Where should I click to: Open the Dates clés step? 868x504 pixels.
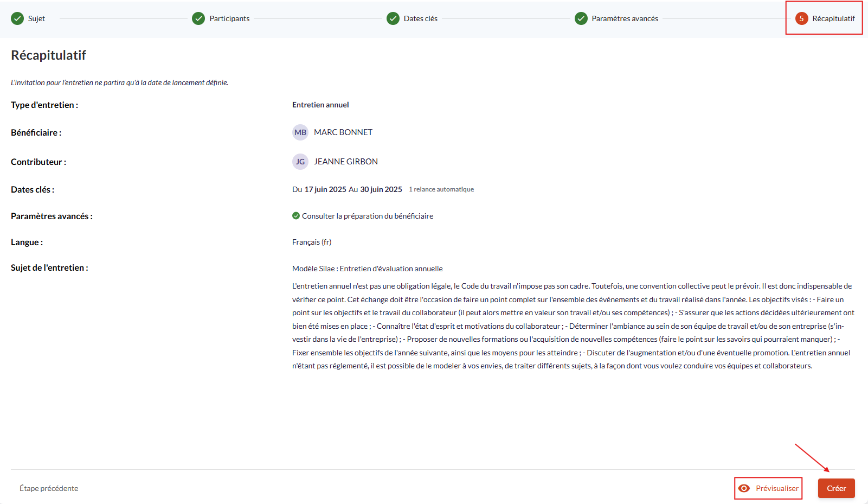pyautogui.click(x=421, y=18)
